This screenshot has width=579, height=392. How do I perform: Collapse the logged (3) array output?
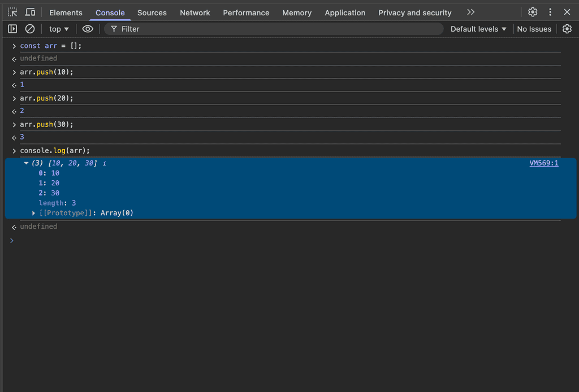tap(26, 163)
